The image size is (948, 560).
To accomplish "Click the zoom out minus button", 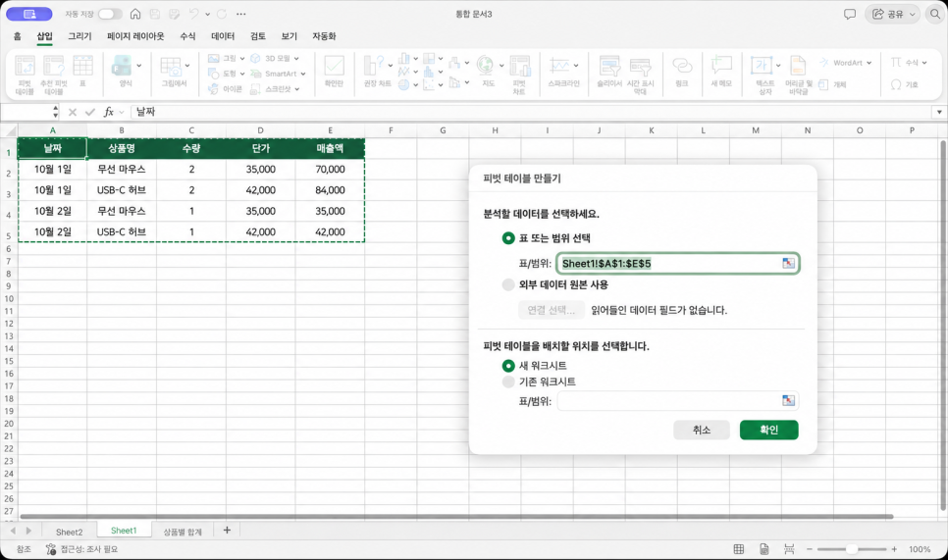I will coord(809,549).
